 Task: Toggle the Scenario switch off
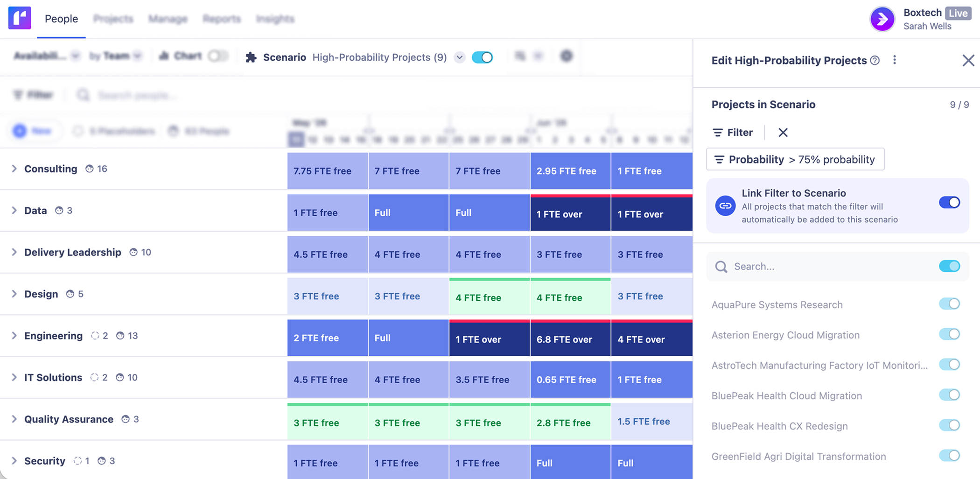point(482,57)
